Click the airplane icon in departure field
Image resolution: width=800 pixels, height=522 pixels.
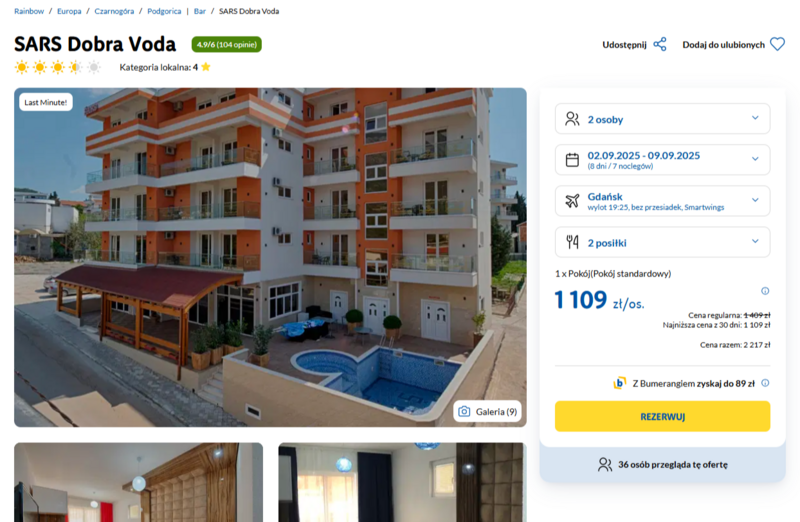[x=572, y=201]
